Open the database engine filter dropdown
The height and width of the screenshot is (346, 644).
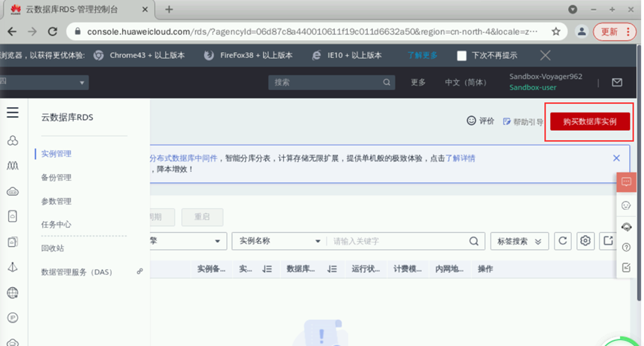click(x=188, y=241)
